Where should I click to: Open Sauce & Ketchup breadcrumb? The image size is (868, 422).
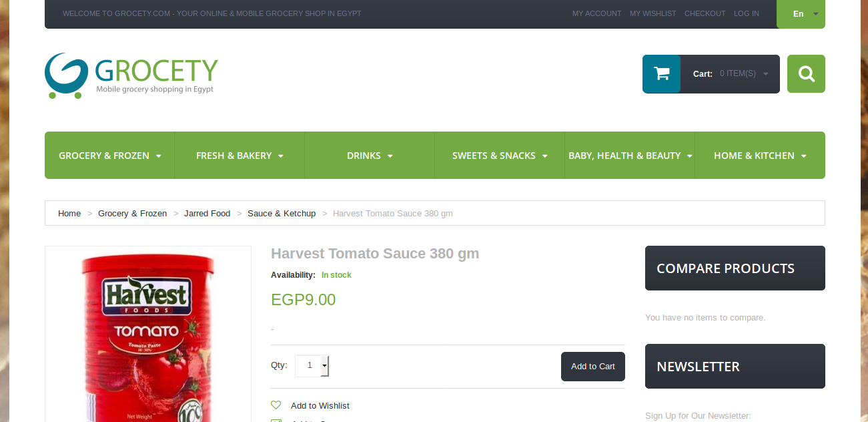pos(282,214)
